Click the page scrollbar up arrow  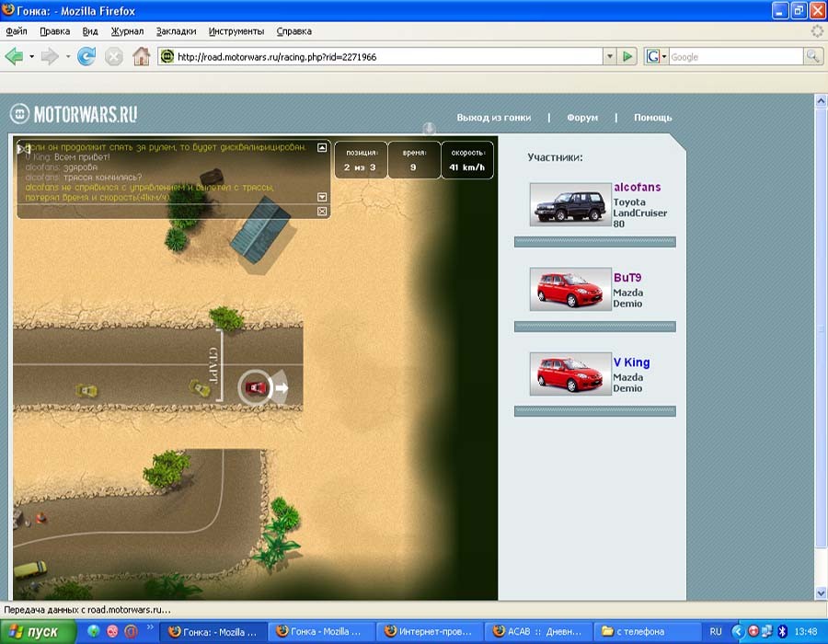point(821,99)
